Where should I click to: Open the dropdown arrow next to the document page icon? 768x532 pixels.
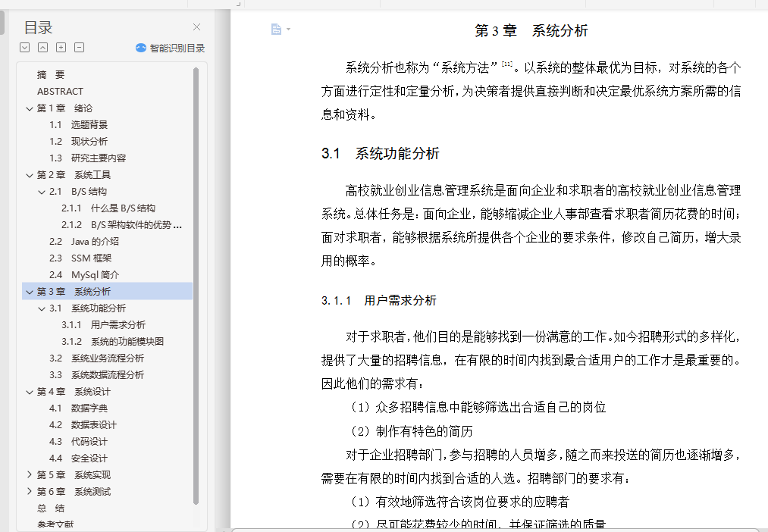click(x=289, y=30)
